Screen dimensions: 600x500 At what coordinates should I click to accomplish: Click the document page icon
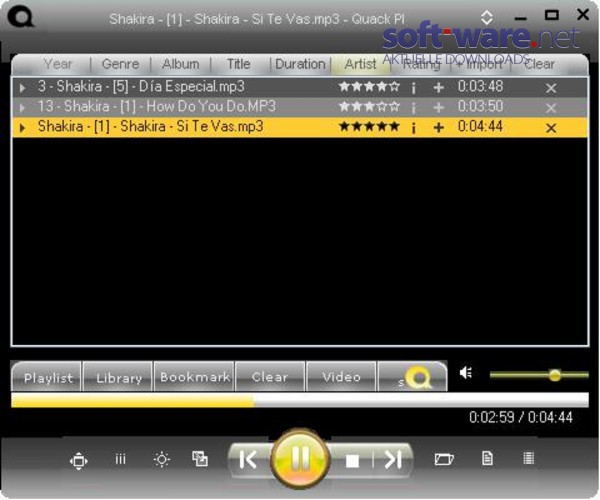pos(487,458)
